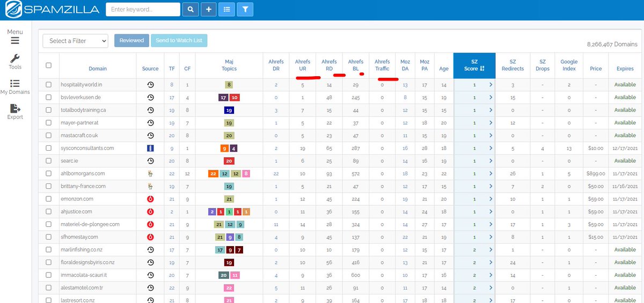The width and height of the screenshot is (644, 303).
Task: Open the hamburger Menu icon
Action: click(14, 41)
